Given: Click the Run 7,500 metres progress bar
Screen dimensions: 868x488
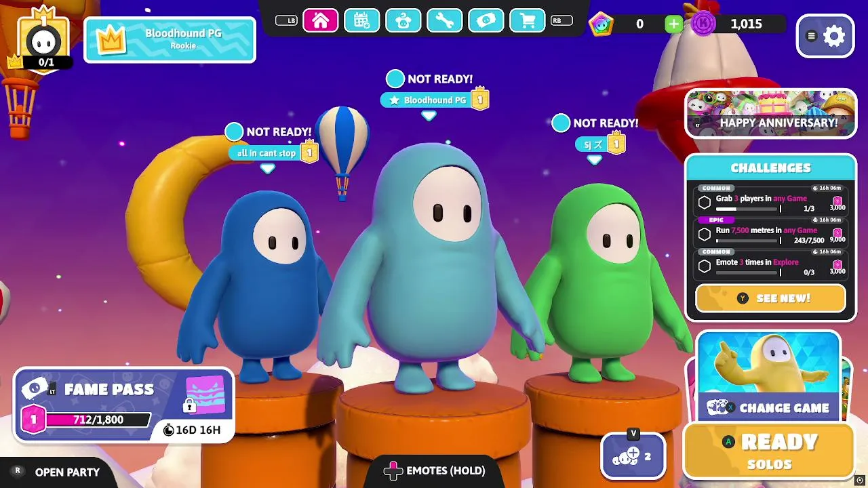Looking at the screenshot, I should [748, 241].
